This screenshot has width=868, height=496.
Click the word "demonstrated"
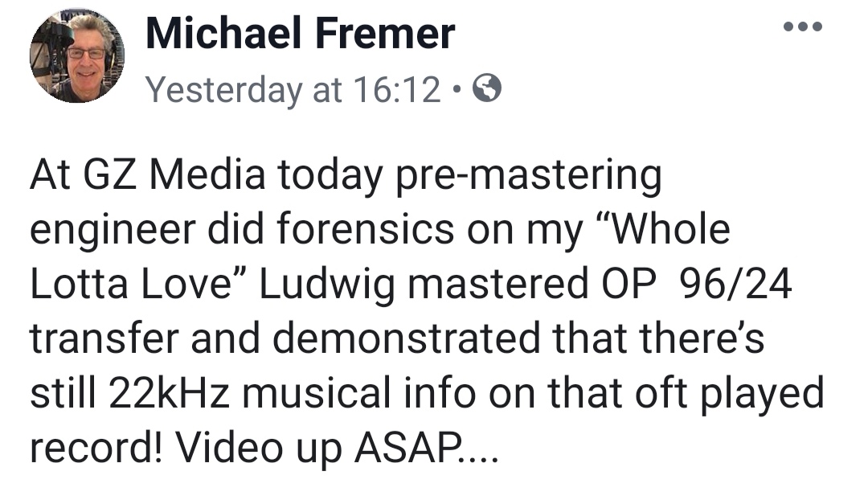405,340
